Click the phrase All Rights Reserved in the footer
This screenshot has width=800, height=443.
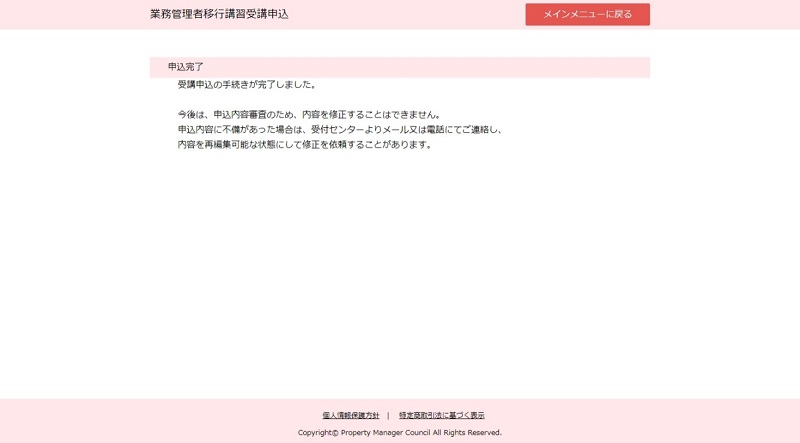pos(467,433)
